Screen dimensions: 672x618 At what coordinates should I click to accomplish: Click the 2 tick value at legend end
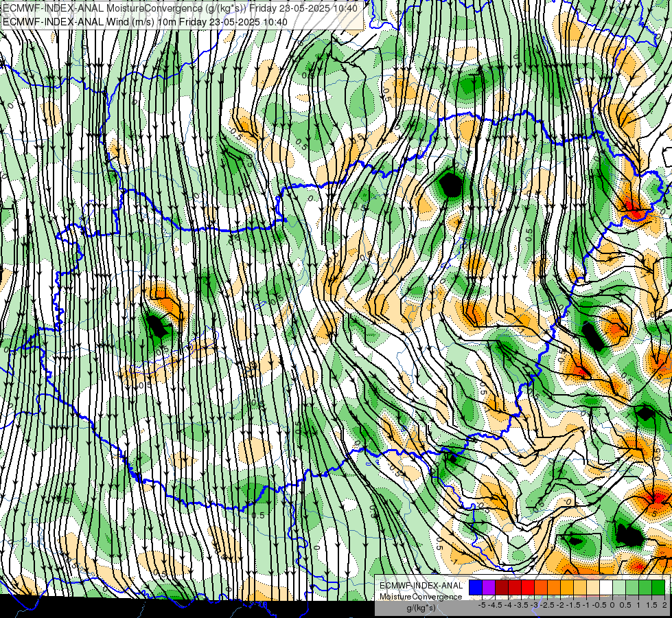[x=664, y=605]
